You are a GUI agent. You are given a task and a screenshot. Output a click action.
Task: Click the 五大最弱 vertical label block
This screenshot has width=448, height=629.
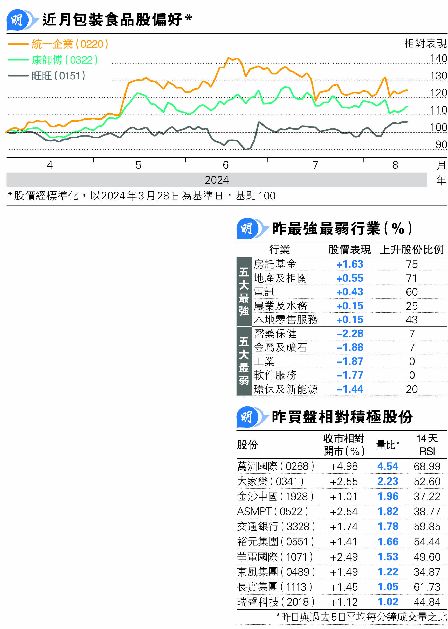tap(244, 361)
